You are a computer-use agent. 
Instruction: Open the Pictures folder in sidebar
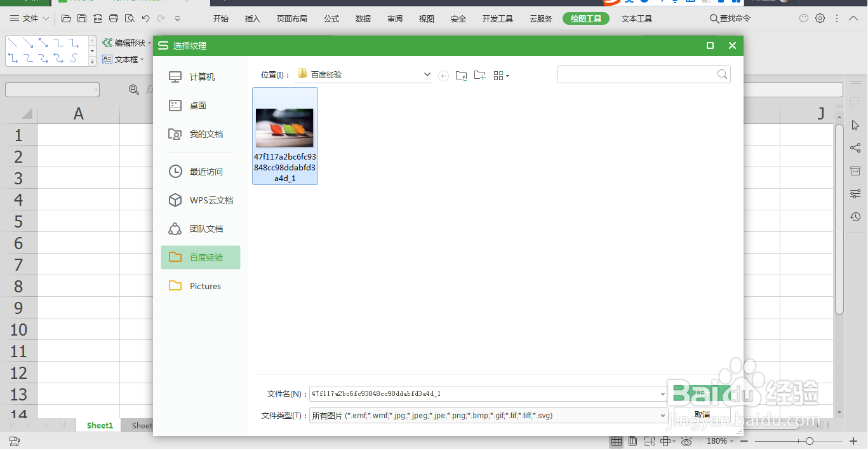pyautogui.click(x=204, y=286)
